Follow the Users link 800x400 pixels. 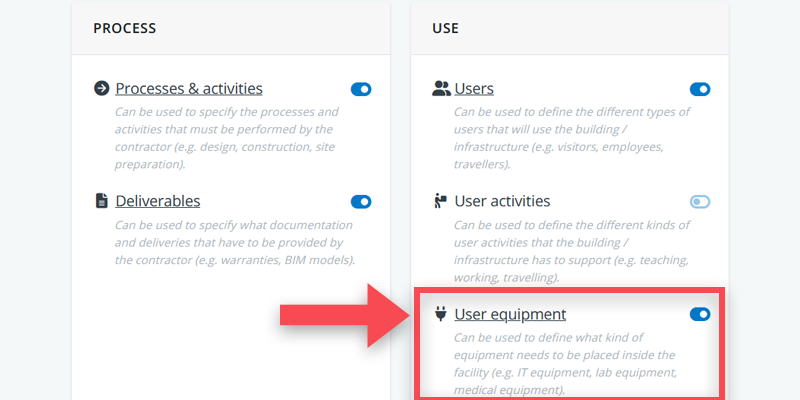click(x=474, y=89)
